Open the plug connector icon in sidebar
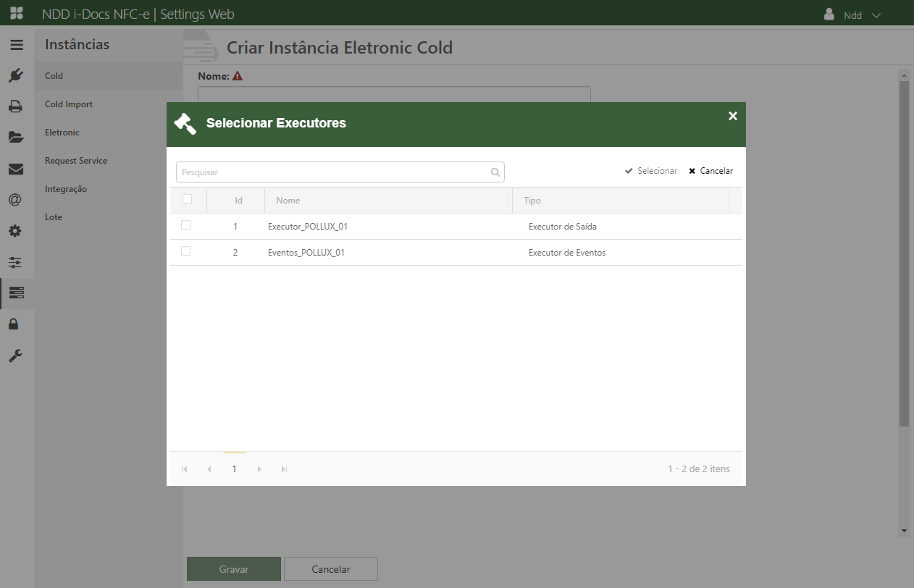 click(x=16, y=75)
